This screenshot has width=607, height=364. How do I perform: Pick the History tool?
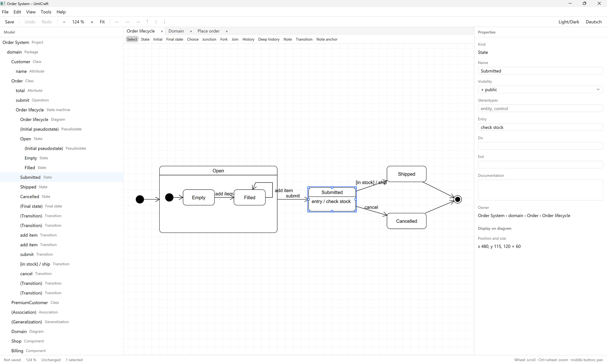[x=248, y=39]
